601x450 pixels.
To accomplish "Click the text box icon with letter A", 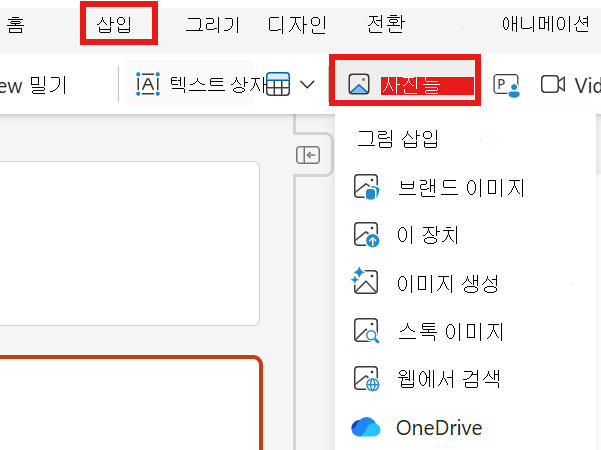I will click(148, 84).
